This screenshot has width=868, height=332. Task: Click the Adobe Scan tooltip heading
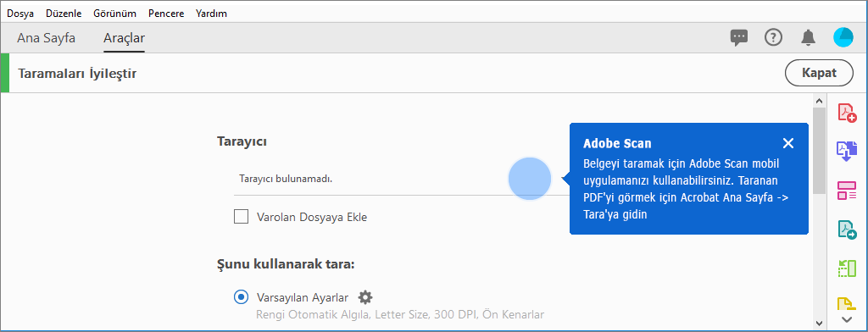[617, 144]
